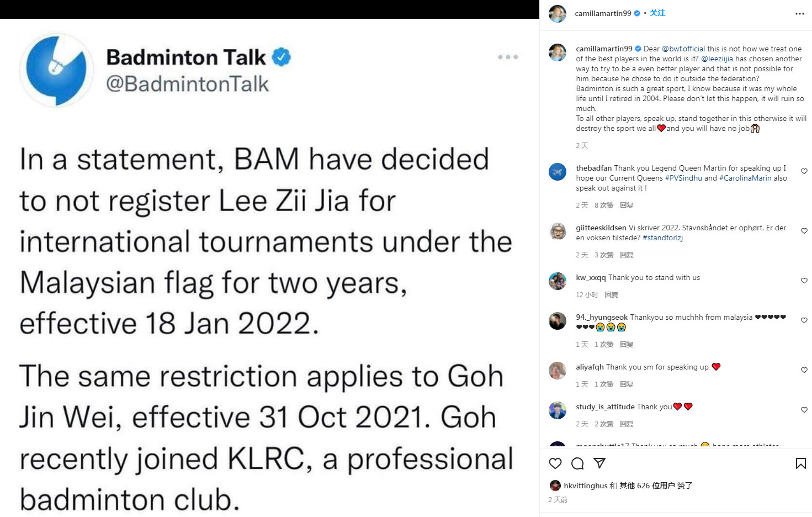The image size is (812, 517).
Task: Open the comment bubble icon
Action: (x=577, y=463)
